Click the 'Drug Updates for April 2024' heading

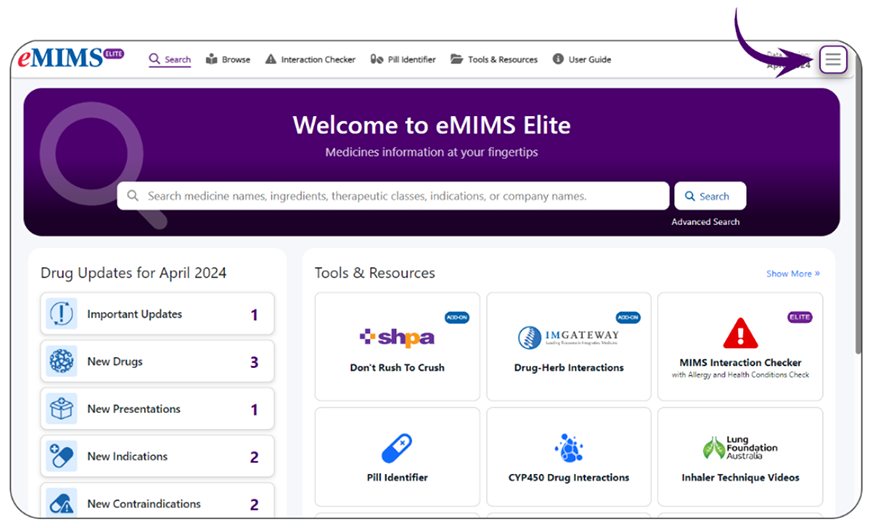click(x=133, y=273)
